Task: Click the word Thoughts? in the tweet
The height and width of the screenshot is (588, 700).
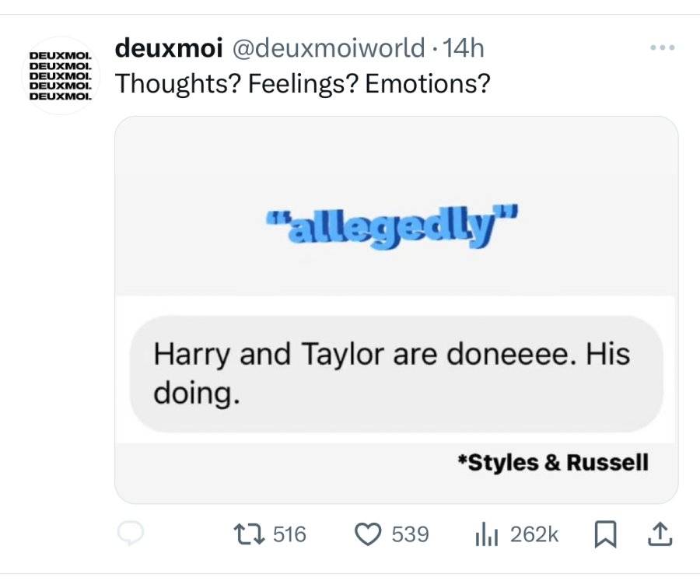Action: coord(178,84)
